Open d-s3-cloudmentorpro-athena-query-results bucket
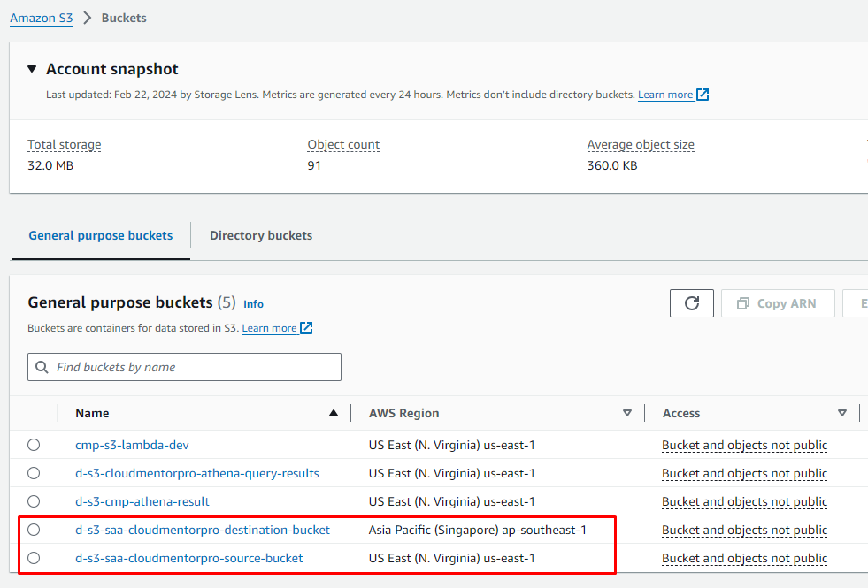This screenshot has height=588, width=868. tap(197, 473)
